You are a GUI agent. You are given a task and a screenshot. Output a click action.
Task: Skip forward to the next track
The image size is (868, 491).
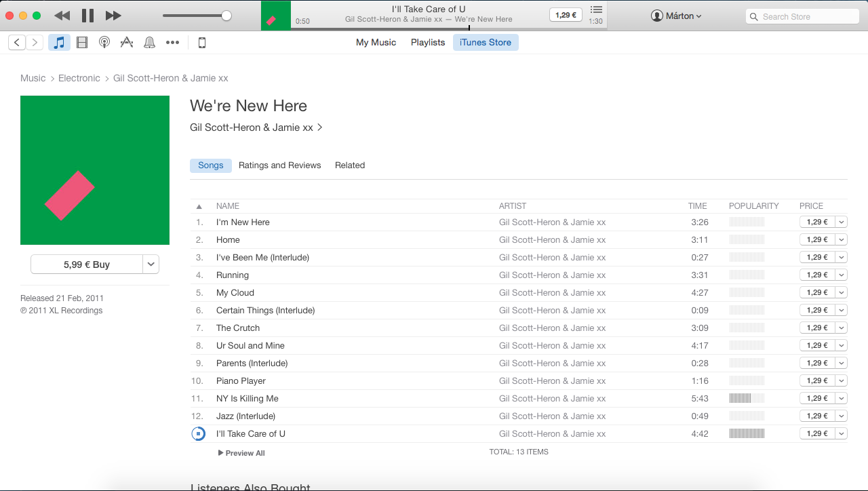[113, 16]
